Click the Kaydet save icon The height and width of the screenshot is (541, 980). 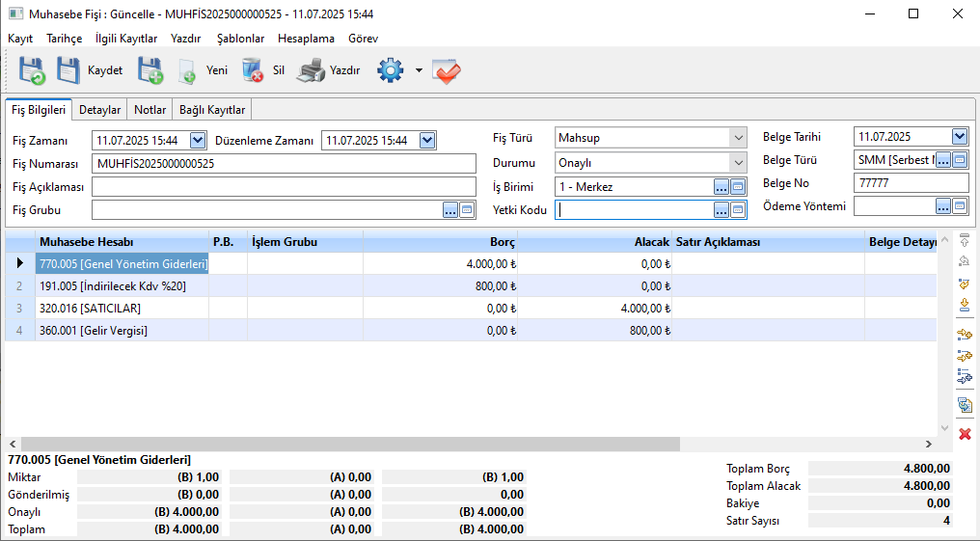(69, 70)
